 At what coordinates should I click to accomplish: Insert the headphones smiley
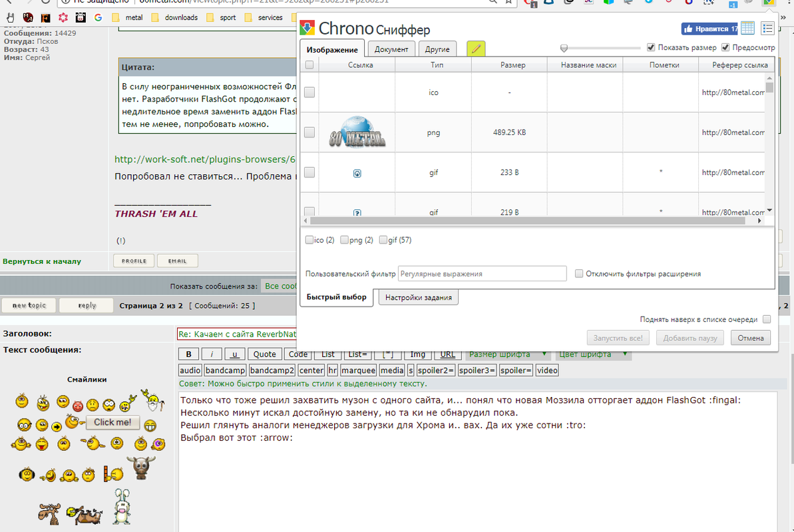(27, 474)
